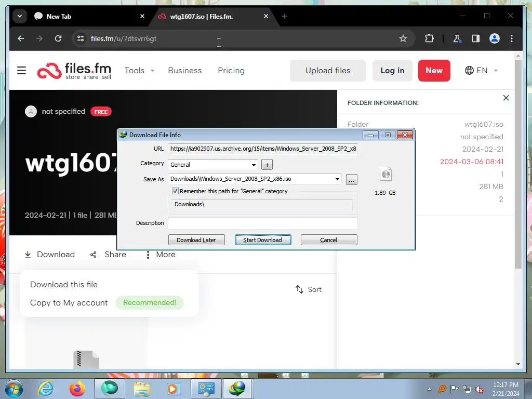Open the Pricing menu item
The height and width of the screenshot is (399, 532).
point(231,71)
